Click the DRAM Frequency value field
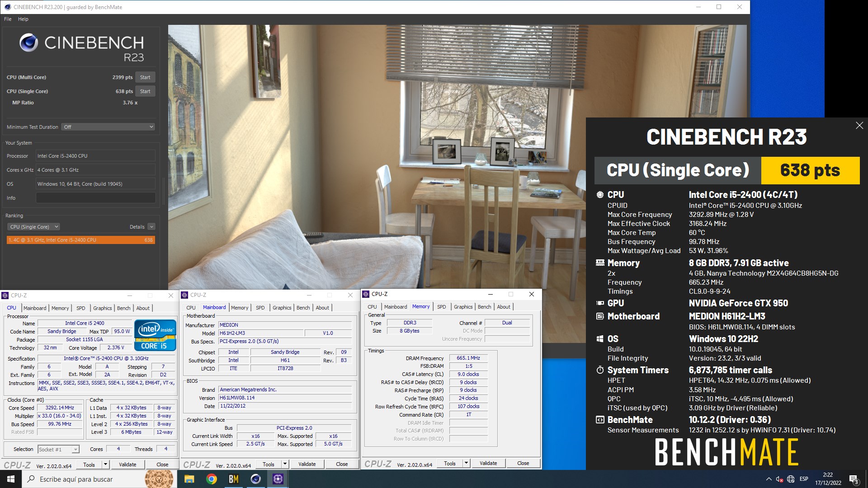The height and width of the screenshot is (488, 868). (x=468, y=358)
